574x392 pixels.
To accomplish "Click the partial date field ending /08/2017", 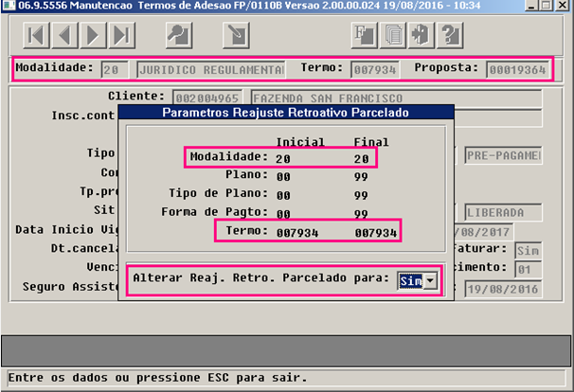I will (483, 232).
